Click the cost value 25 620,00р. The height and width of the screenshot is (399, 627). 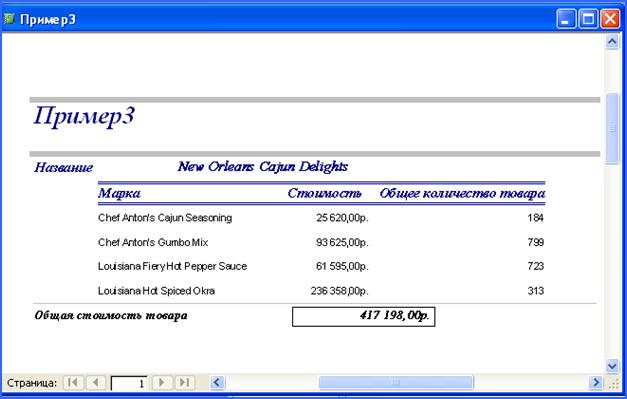tap(342, 218)
